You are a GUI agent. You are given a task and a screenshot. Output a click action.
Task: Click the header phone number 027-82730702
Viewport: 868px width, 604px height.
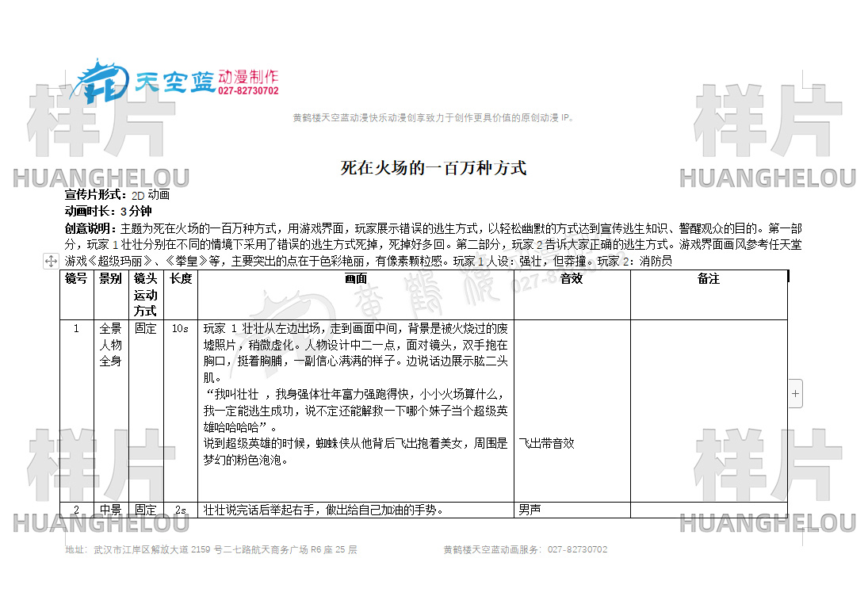249,91
